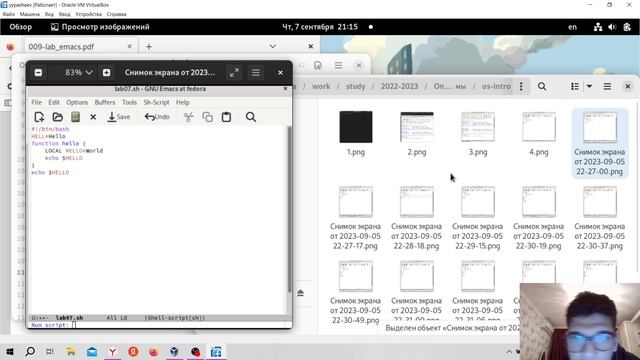The height and width of the screenshot is (360, 640).
Task: Select screenshot file 22-29-15.png
Action: (478, 218)
